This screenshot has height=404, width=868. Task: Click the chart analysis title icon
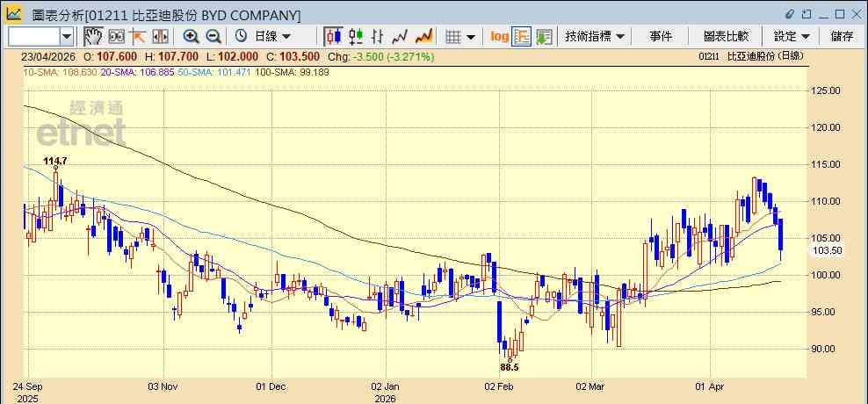pos(14,14)
